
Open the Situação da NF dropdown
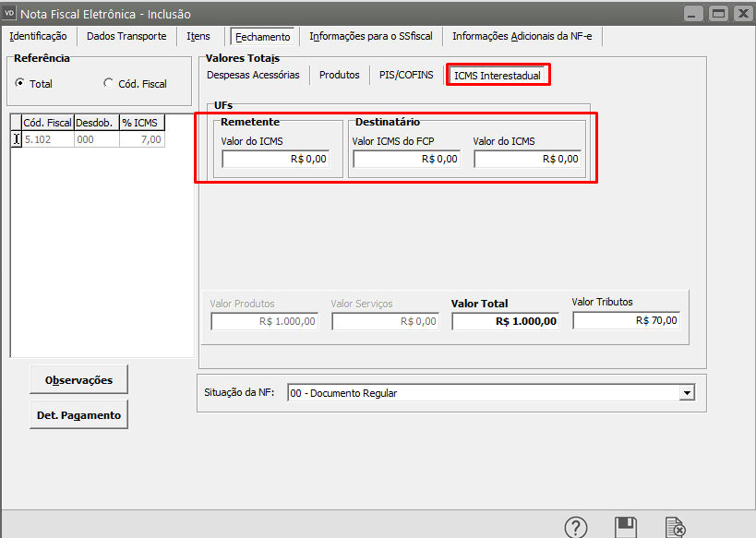click(x=686, y=393)
